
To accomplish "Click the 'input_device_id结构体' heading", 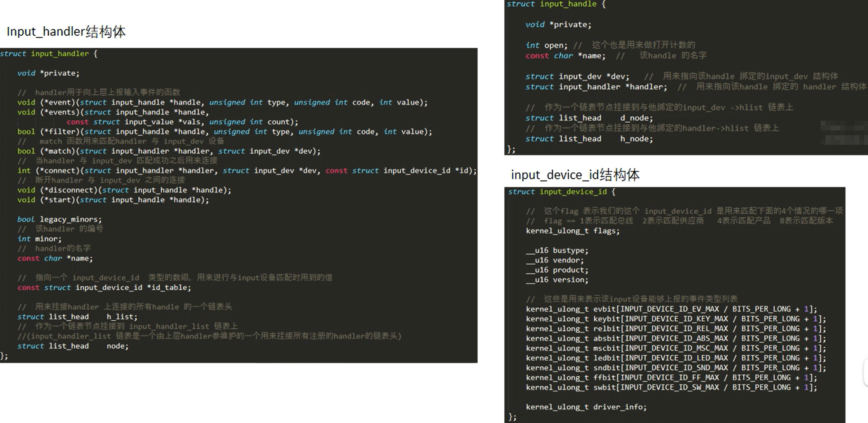I will [575, 175].
